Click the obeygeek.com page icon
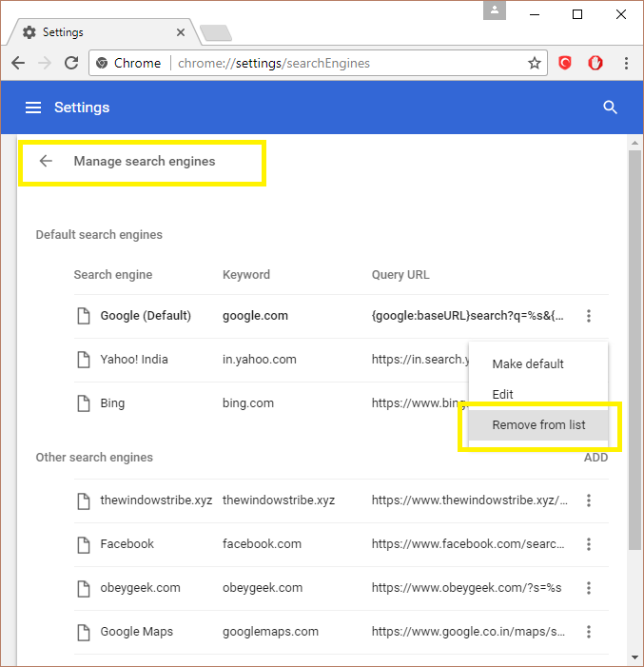644x667 pixels. click(84, 588)
